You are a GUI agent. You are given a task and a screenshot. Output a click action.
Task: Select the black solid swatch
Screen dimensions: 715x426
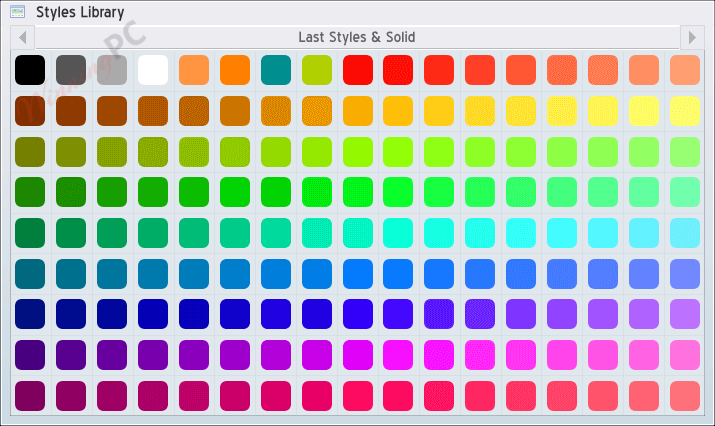coord(30,70)
